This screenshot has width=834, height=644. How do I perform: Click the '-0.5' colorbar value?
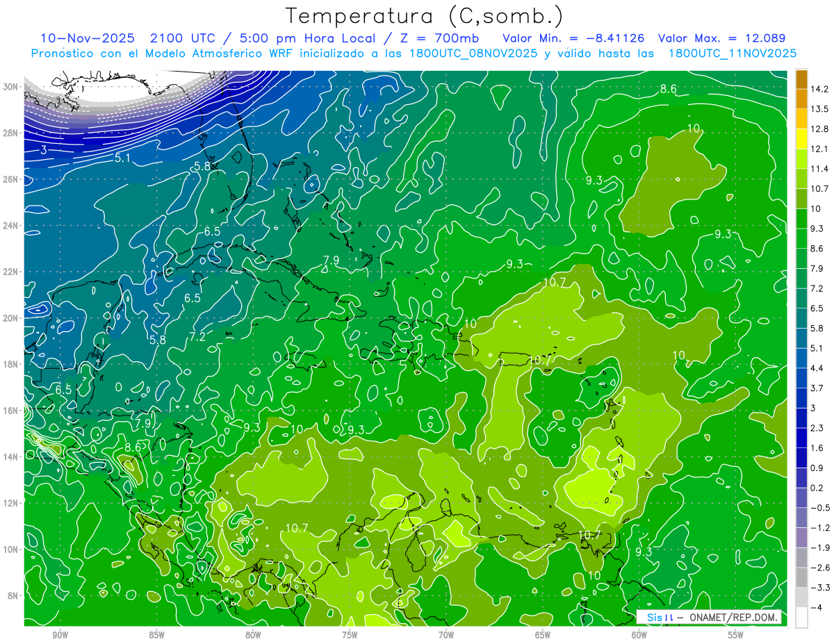[x=820, y=508]
